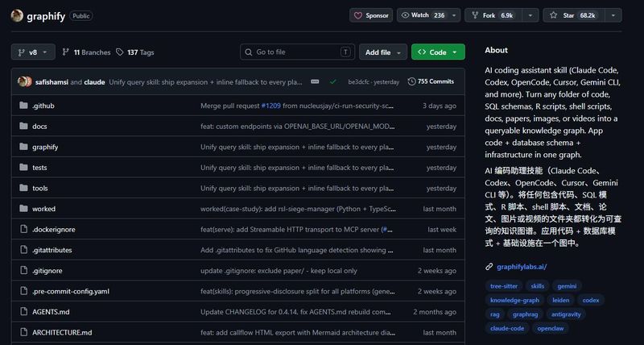Viewport: 644px width, 345px height.
Task: Open the .dockerignore file
Action: coord(54,230)
